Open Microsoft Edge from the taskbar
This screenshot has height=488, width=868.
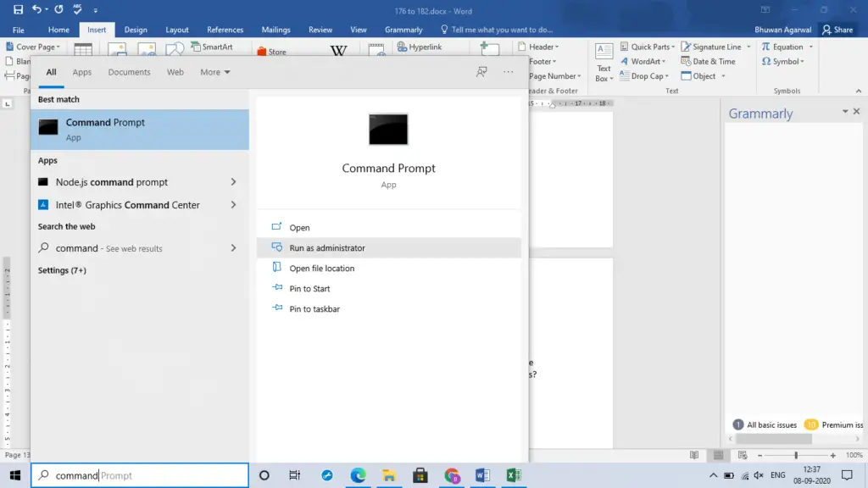[x=359, y=475]
